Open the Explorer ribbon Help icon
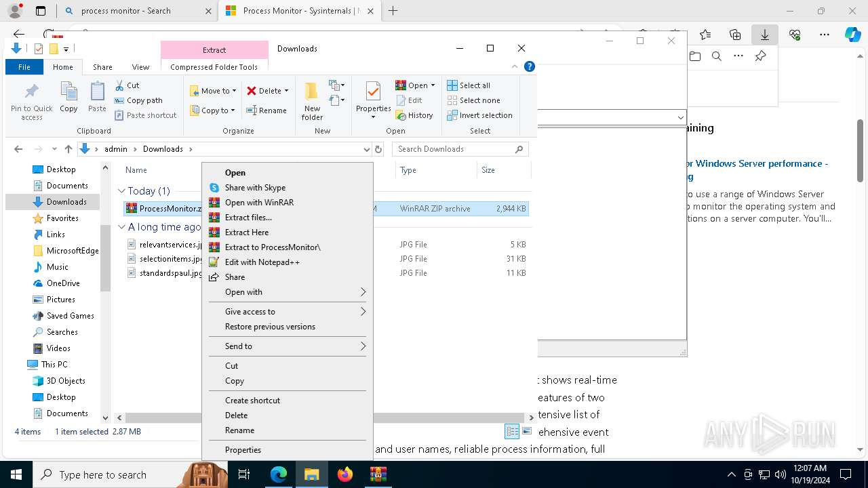868x488 pixels. [x=530, y=66]
